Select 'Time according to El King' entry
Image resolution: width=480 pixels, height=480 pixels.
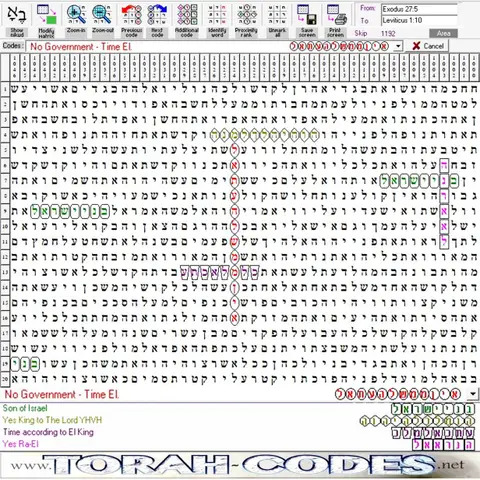click(x=48, y=432)
